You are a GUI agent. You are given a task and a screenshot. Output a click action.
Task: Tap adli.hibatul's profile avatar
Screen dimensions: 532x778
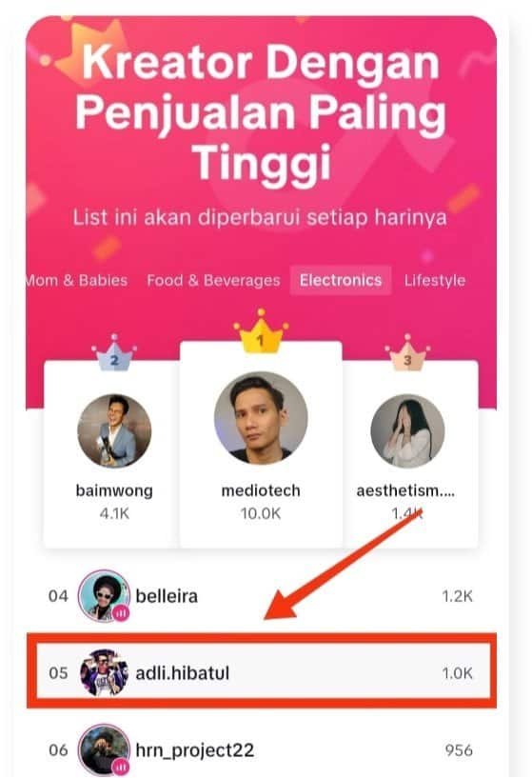point(104,673)
